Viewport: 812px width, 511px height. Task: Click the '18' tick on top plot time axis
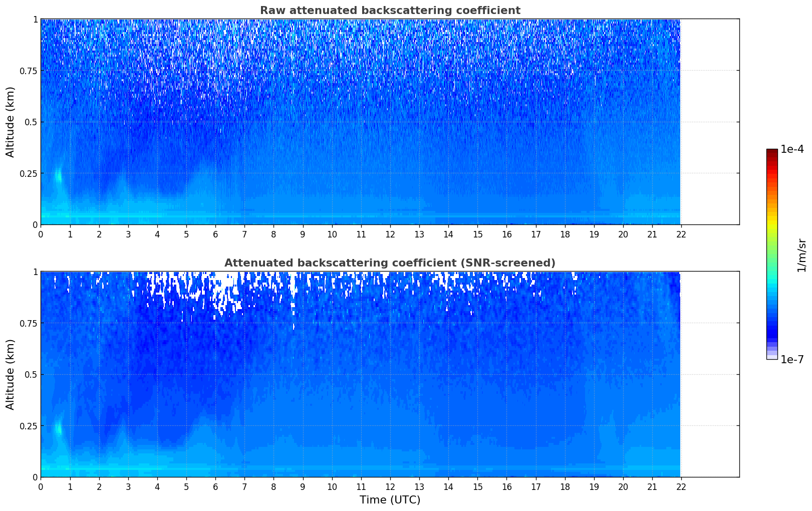[x=565, y=234]
